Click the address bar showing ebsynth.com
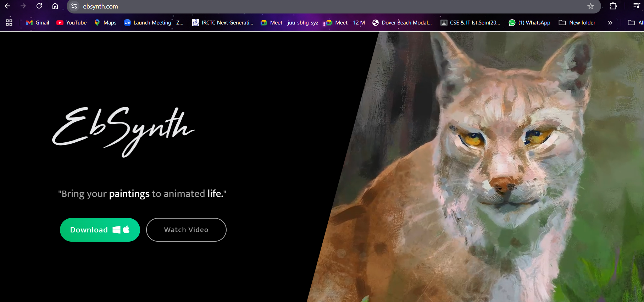 point(319,6)
